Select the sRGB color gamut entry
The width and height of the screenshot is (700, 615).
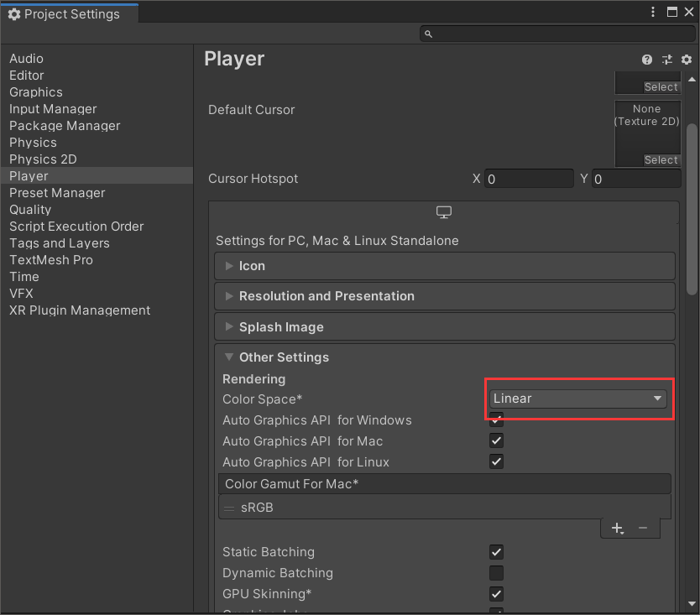click(445, 508)
